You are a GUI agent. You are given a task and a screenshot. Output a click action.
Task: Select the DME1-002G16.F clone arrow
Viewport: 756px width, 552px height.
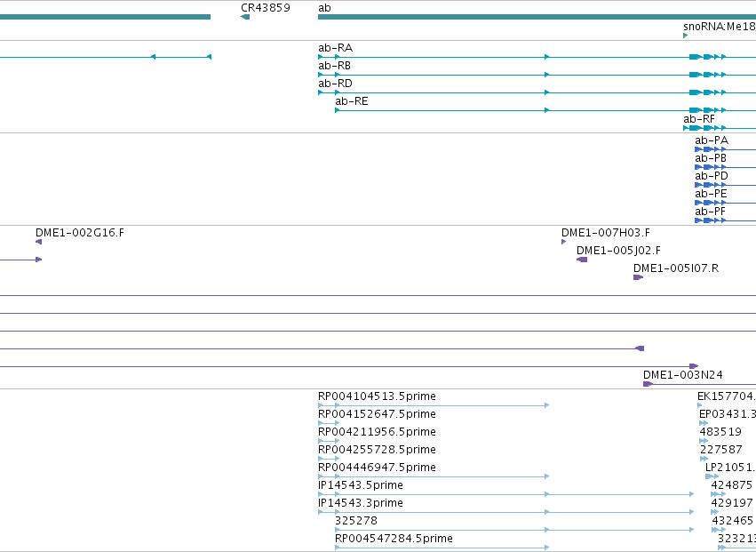tap(38, 242)
